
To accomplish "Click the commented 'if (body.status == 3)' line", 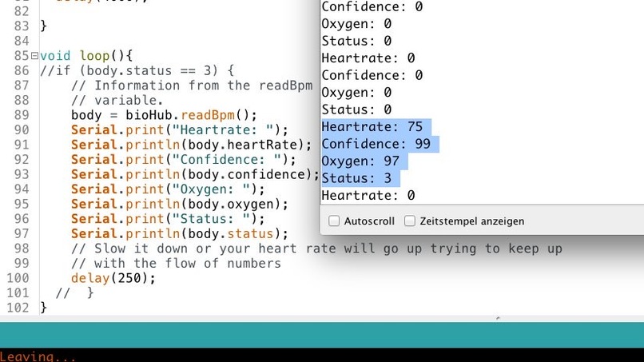I will click(x=137, y=70).
